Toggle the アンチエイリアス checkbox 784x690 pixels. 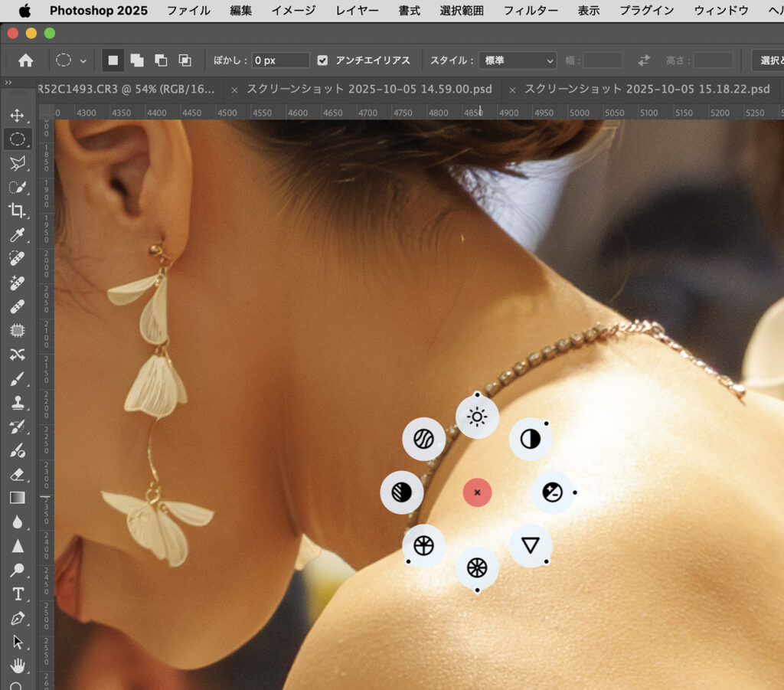pyautogui.click(x=322, y=60)
